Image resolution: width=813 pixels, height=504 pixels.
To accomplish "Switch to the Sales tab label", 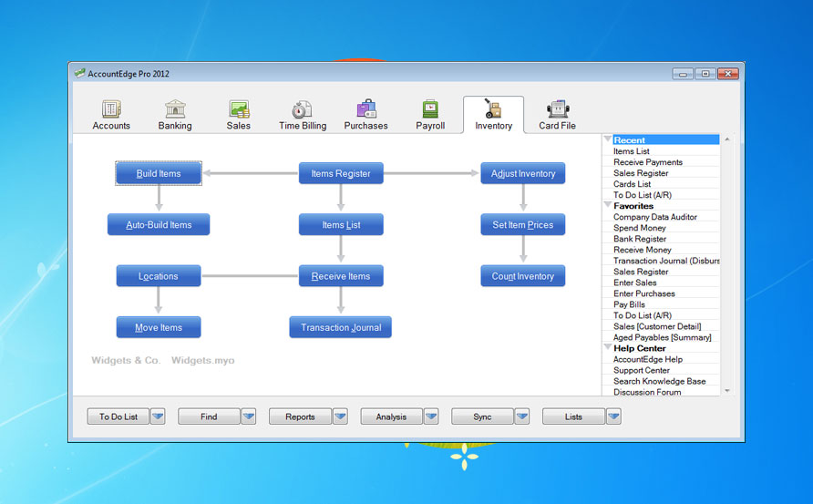I will 239,126.
